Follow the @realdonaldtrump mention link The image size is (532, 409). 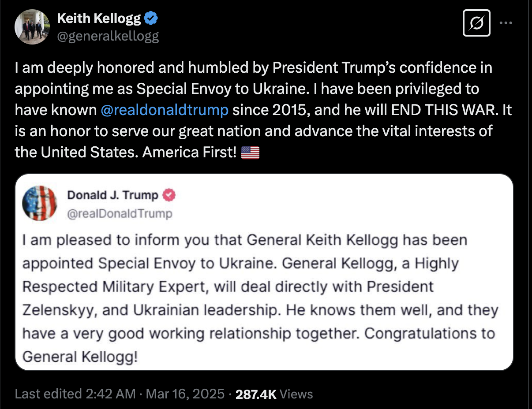(x=164, y=110)
